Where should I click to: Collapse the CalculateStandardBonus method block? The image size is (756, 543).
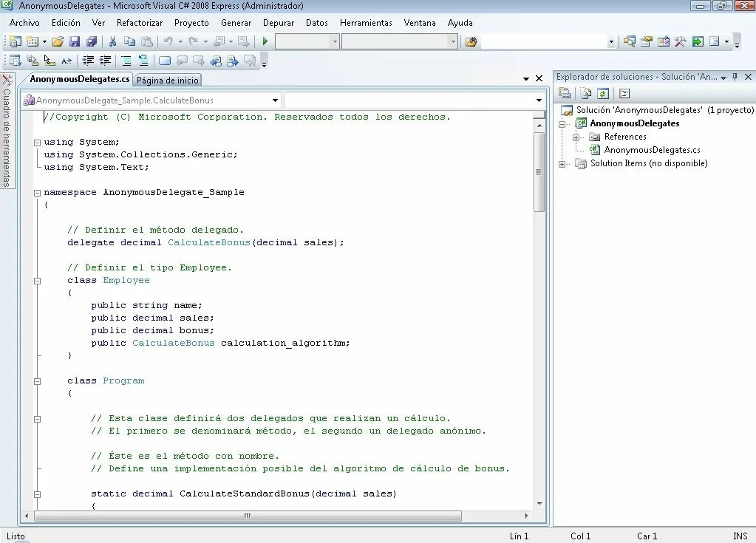(37, 494)
